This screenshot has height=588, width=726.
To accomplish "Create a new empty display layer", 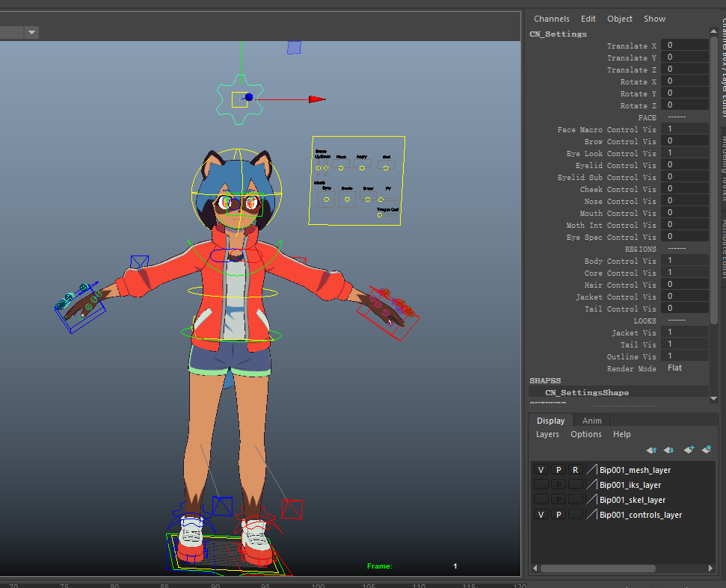I will coord(689,451).
